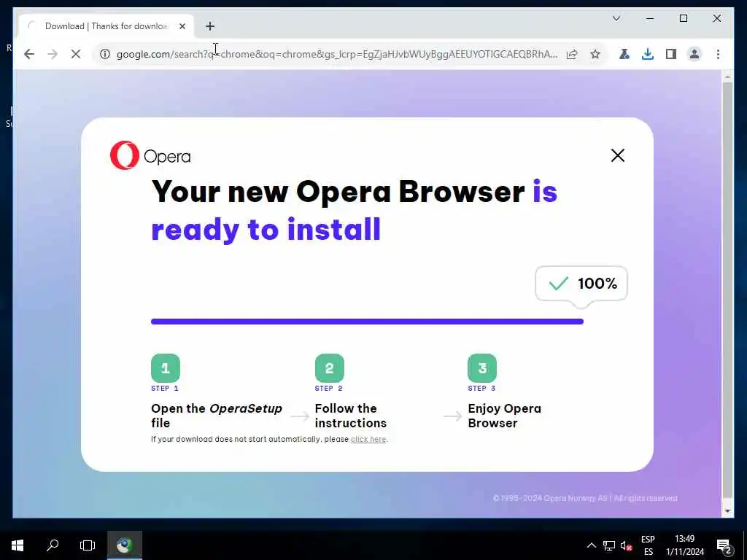
Task: Open the notification center icon
Action: pyautogui.click(x=724, y=545)
